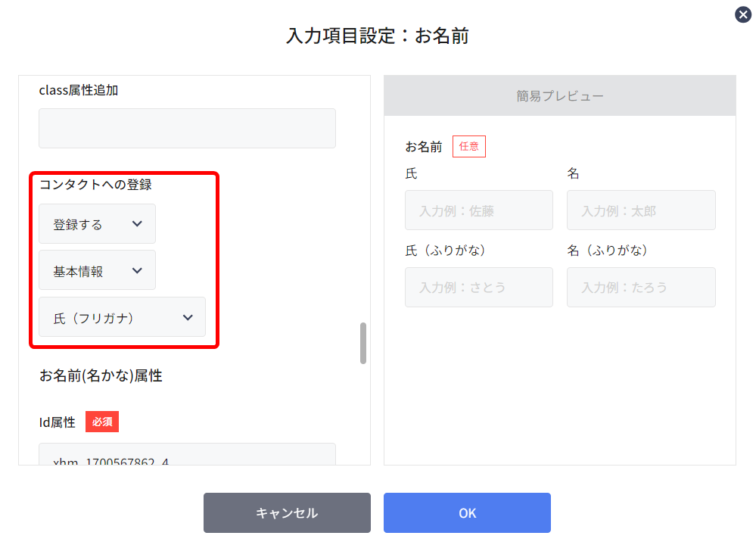The width and height of the screenshot is (756, 545).
Task: Click the 名 preview field 入力例：太郎
Action: 641,210
